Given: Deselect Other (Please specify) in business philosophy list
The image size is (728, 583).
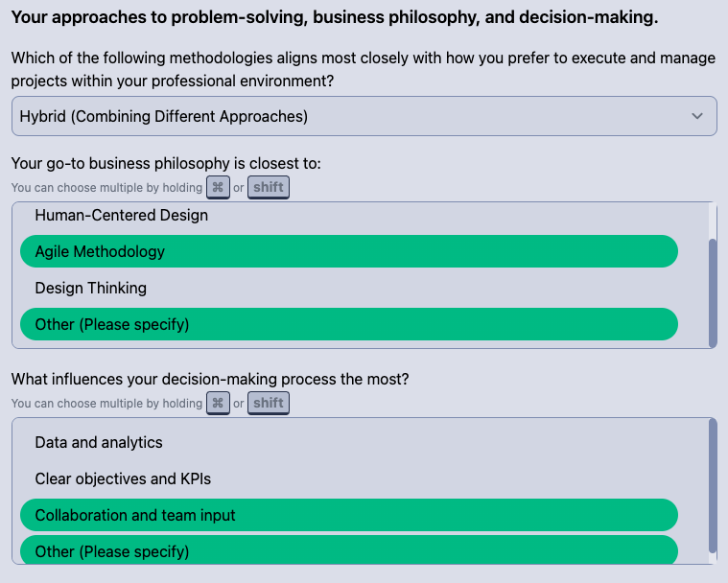Looking at the screenshot, I should tap(348, 324).
